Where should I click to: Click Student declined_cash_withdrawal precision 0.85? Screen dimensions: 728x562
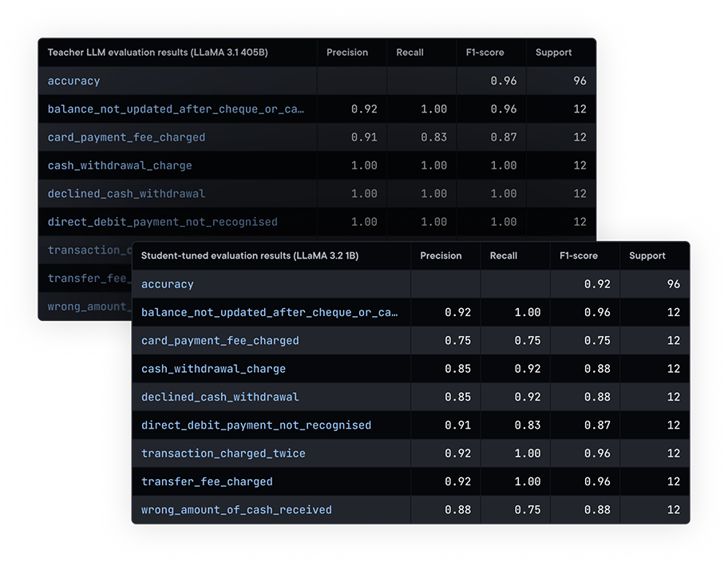tap(457, 397)
